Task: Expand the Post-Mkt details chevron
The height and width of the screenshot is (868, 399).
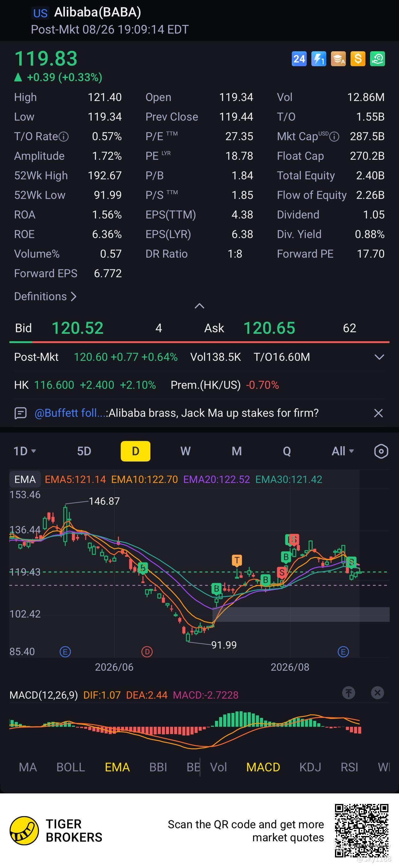Action: pyautogui.click(x=379, y=357)
